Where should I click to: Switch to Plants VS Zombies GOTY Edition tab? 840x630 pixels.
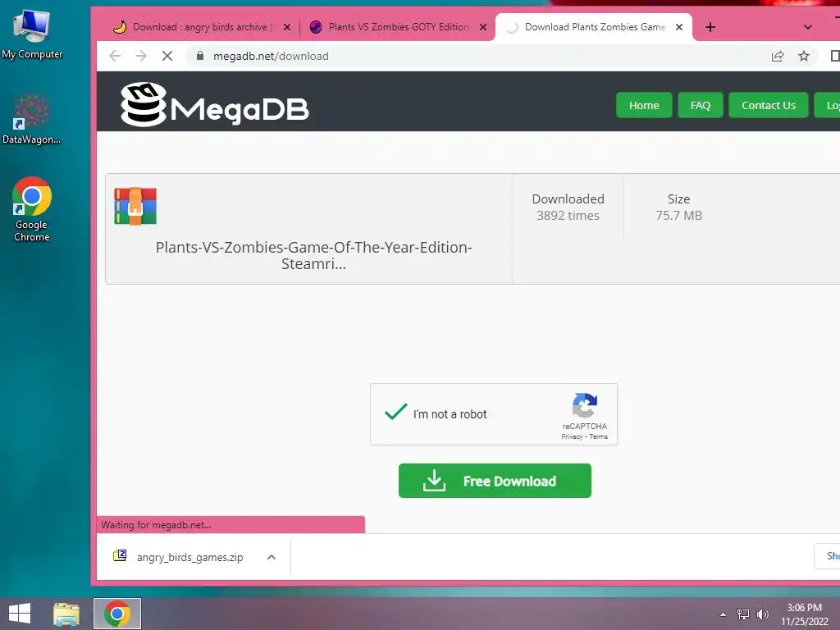point(398,27)
